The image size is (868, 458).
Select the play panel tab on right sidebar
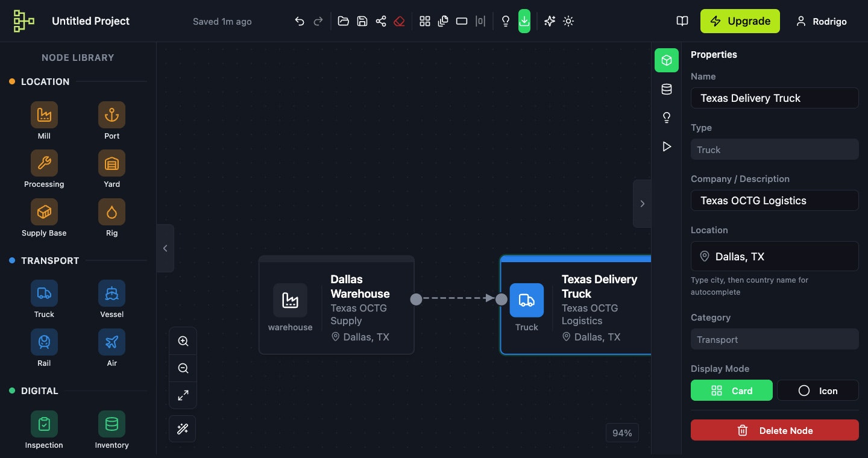click(667, 146)
